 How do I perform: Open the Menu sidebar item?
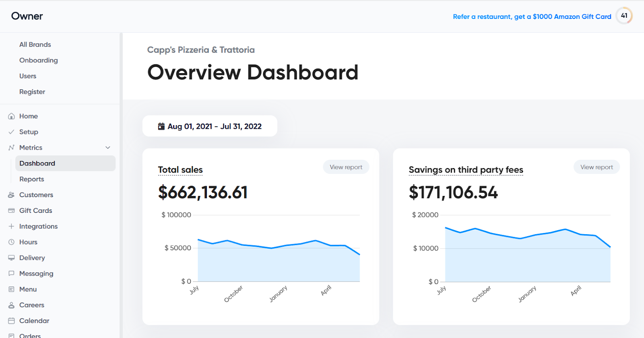tap(28, 289)
